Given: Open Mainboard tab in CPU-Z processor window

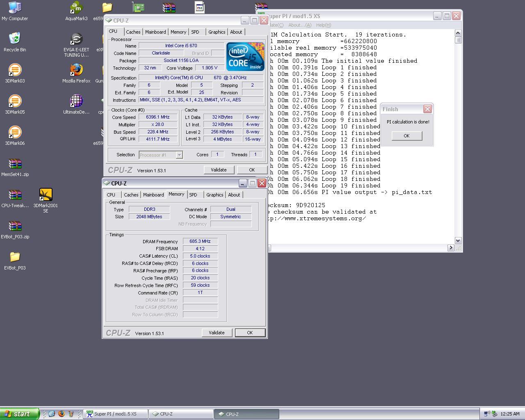Looking at the screenshot, I should coord(155,32).
